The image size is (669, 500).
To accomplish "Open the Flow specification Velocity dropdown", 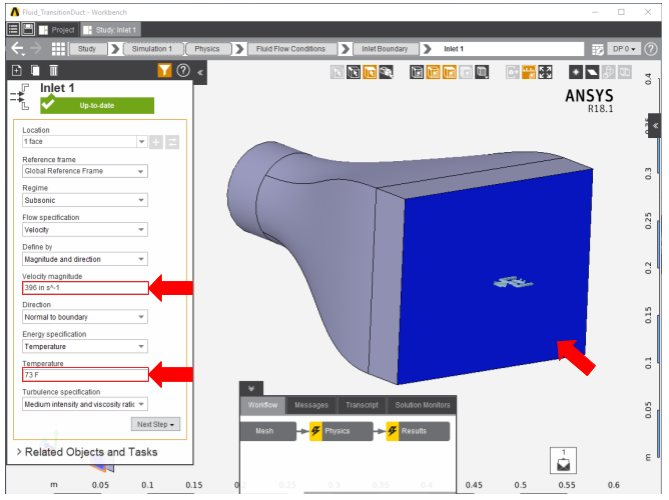I will tap(85, 230).
